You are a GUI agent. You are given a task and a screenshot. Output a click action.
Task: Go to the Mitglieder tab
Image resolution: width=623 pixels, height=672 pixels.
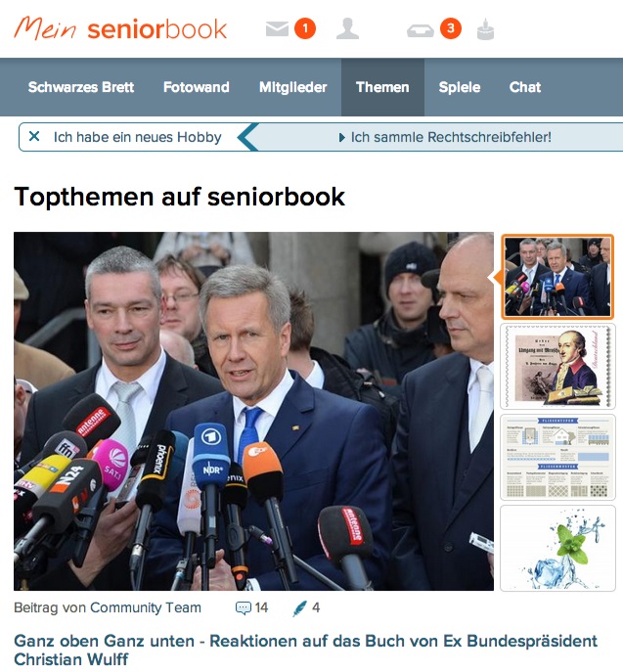pyautogui.click(x=293, y=87)
